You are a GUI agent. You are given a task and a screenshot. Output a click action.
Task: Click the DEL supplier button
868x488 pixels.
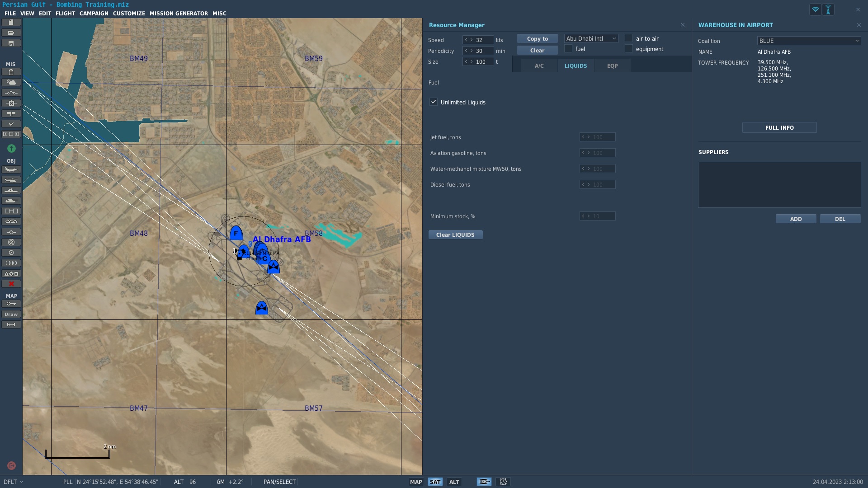click(840, 219)
